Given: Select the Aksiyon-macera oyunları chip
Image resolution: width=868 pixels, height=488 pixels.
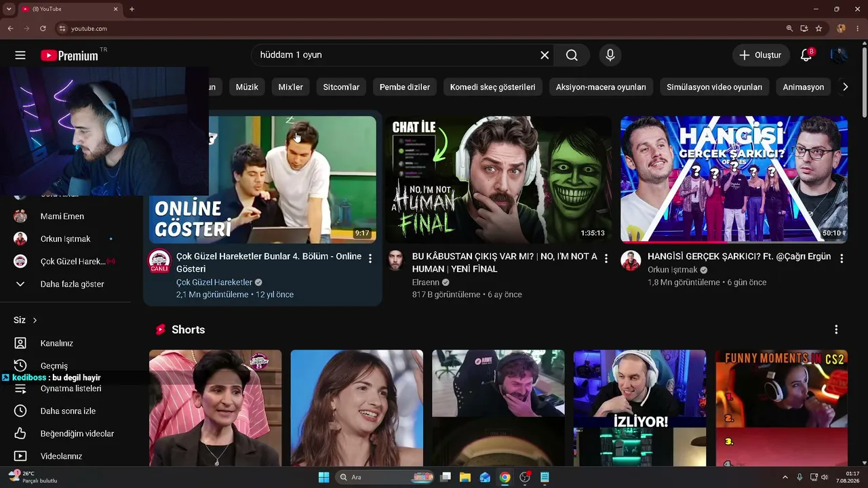Looking at the screenshot, I should [x=601, y=87].
